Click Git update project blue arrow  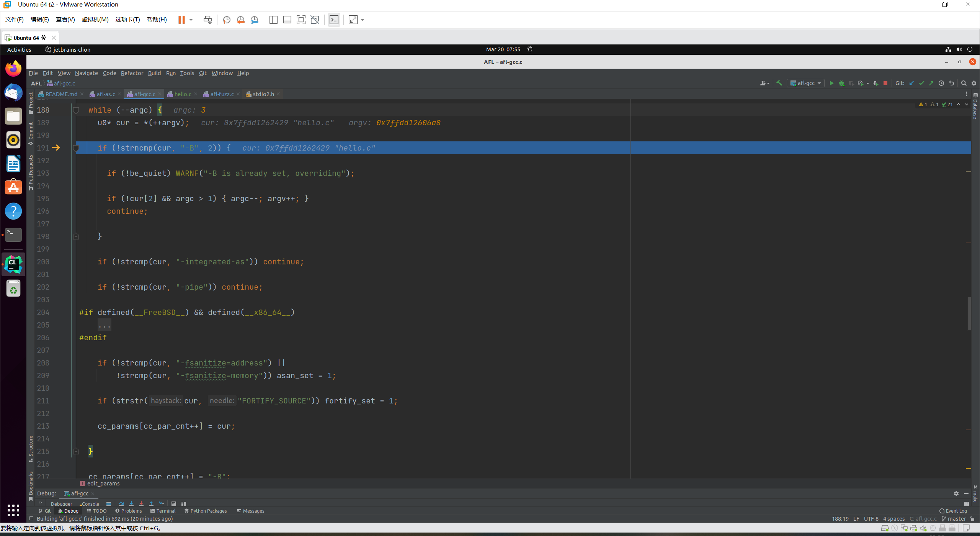[911, 83]
